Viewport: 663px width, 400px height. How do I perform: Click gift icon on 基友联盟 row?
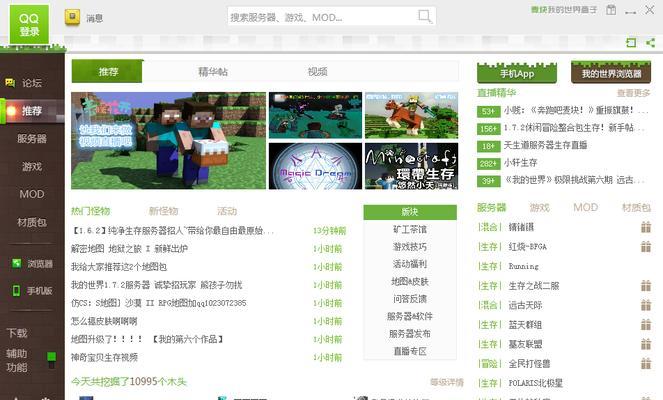click(x=646, y=344)
